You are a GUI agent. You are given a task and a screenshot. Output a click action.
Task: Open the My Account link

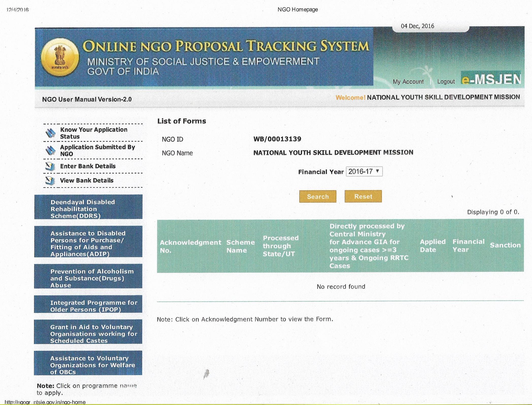click(x=408, y=82)
